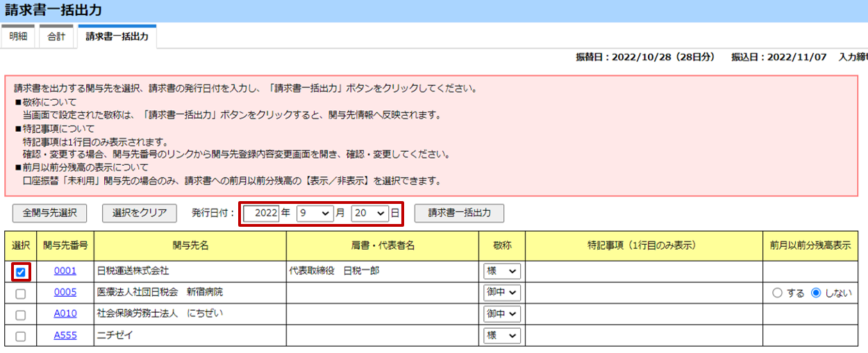Screen dimensions: 868x353
Task: Select する radio for 前月以前分残高表示
Action: click(x=777, y=293)
